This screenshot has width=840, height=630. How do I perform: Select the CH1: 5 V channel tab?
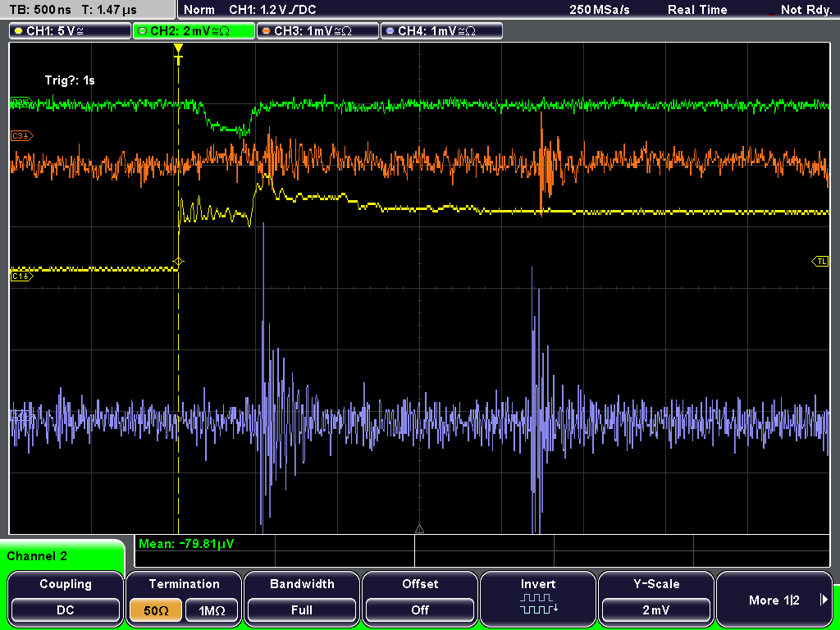(x=71, y=31)
